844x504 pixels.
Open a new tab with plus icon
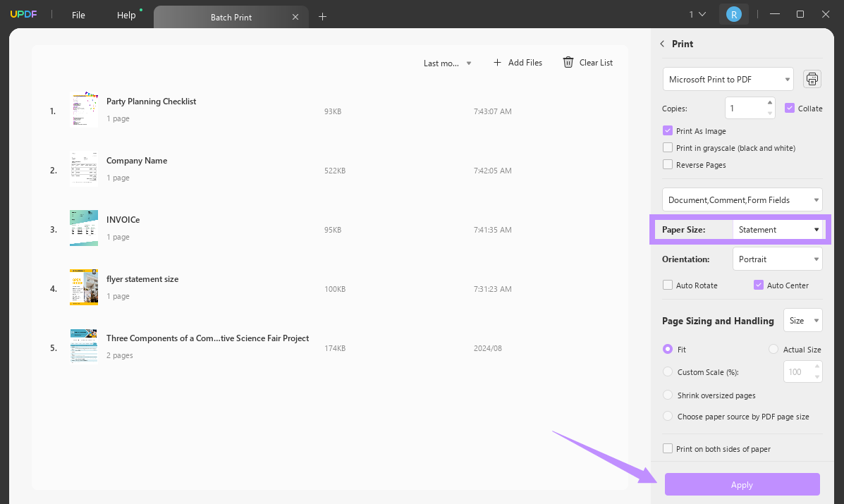click(322, 17)
